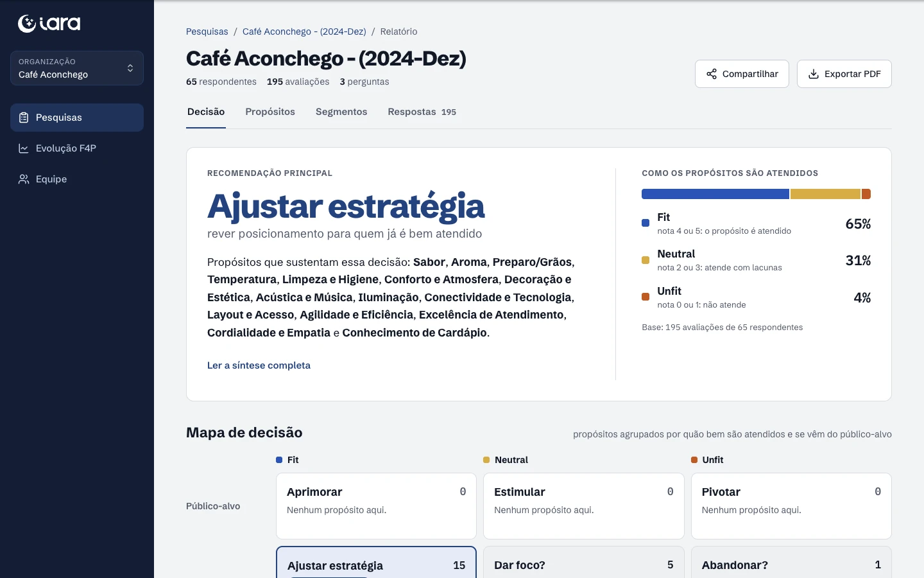924x578 pixels.
Task: Click the orange Unfit segment of the bar
Action: [x=866, y=194]
